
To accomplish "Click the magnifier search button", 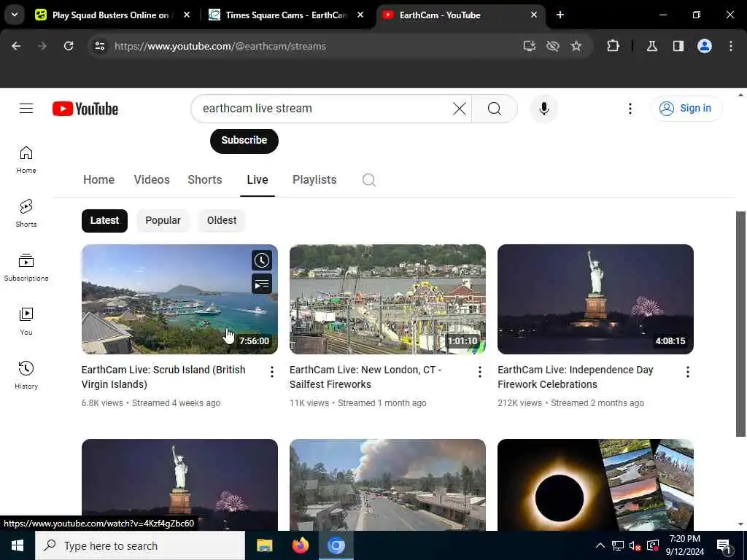I will click(495, 109).
